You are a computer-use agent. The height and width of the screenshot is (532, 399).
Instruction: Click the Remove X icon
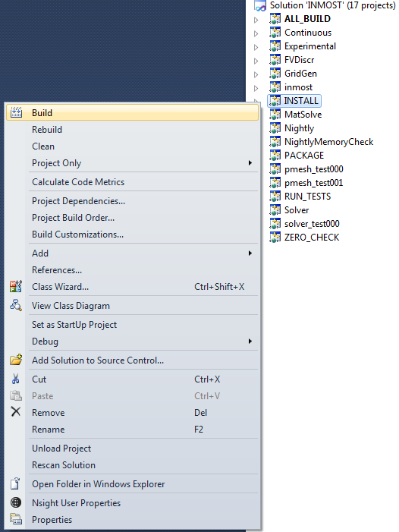pyautogui.click(x=16, y=412)
